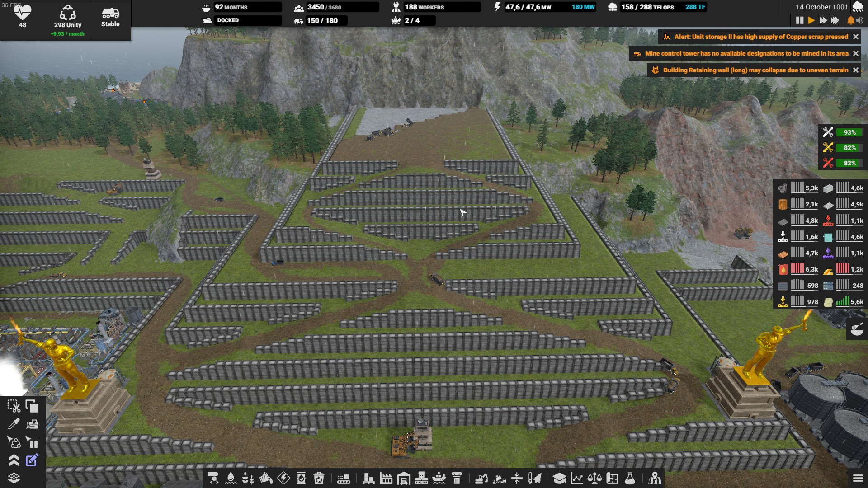Click the Stable truck logistics status
This screenshot has height=488, width=868.
coord(110,17)
